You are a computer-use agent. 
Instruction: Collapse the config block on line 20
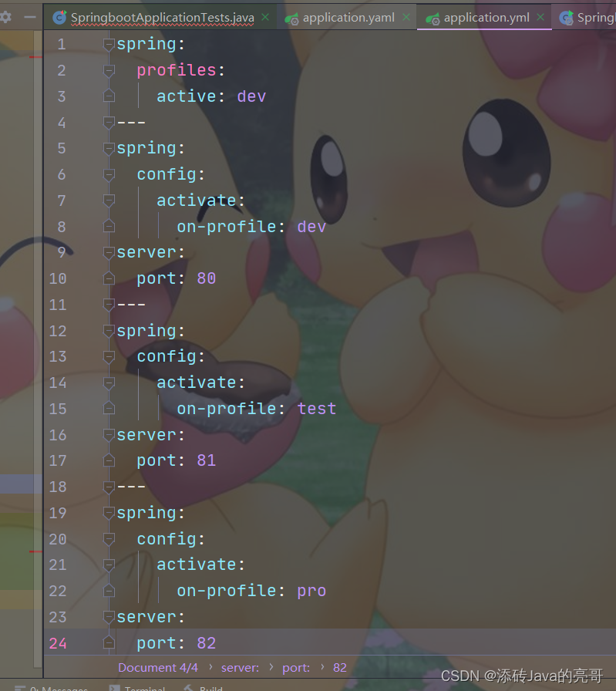109,539
